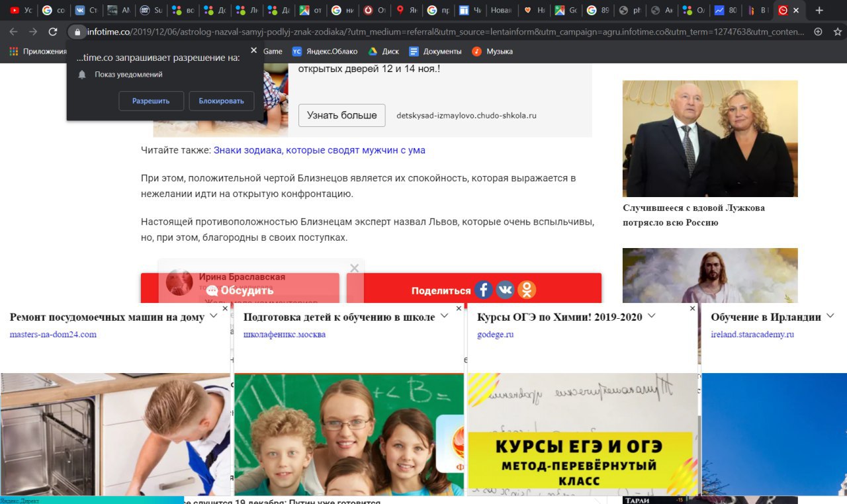Open a new tab with the plus button
This screenshot has width=847, height=504.
pyautogui.click(x=819, y=11)
